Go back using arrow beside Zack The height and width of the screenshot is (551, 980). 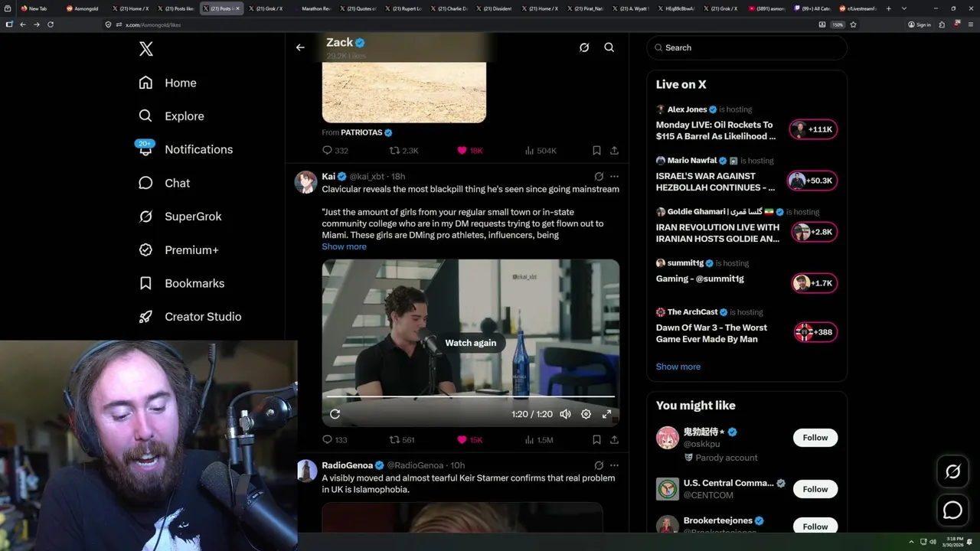pos(300,47)
